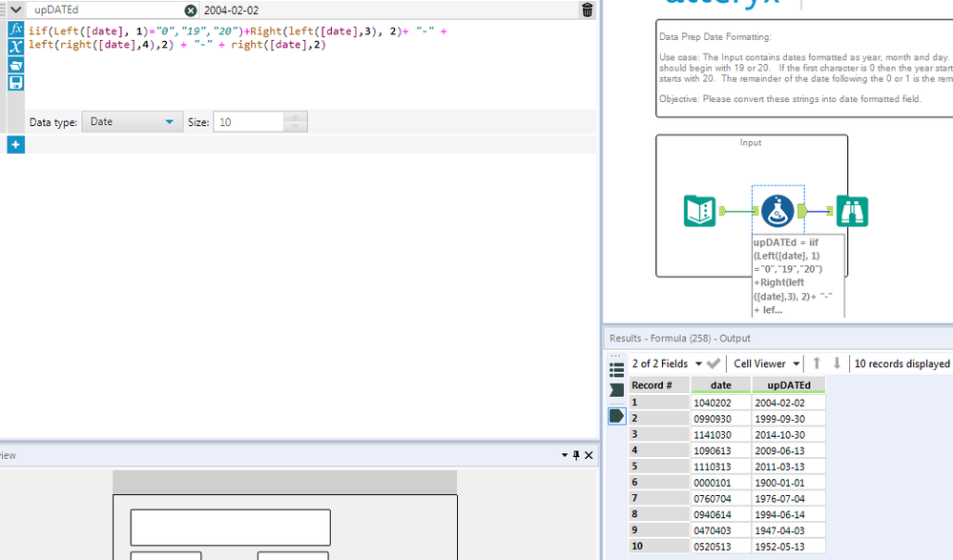953x560 pixels.
Task: Select the Record # column header
Action: [658, 384]
